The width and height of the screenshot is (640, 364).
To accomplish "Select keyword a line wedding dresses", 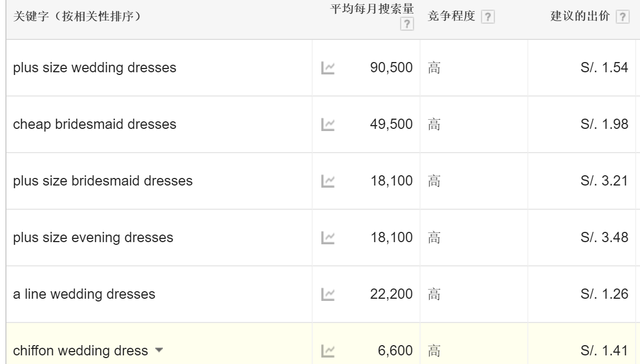I will (84, 294).
